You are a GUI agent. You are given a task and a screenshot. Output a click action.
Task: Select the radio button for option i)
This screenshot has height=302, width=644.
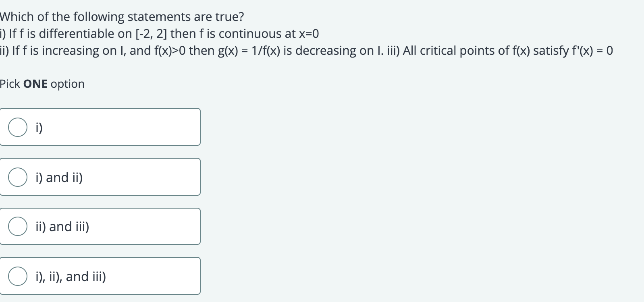[x=17, y=127]
